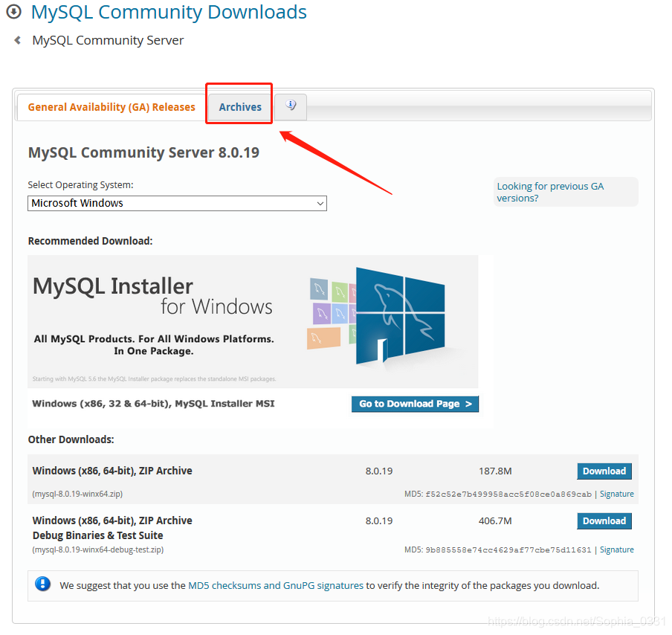672x635 pixels.
Task: Click the text (mysql-8.0.19-winx64.zip)
Action: (77, 494)
